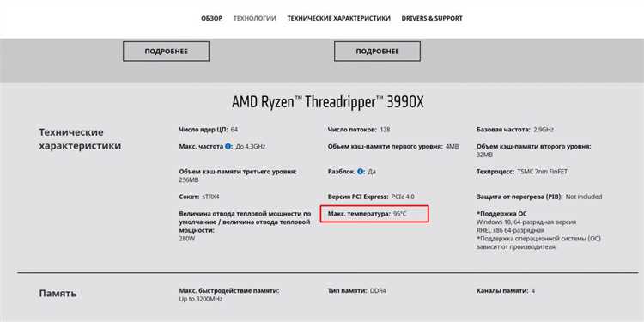Go to the DRIVERS & SUPPORT tab
The width and height of the screenshot is (644, 322).
[432, 19]
